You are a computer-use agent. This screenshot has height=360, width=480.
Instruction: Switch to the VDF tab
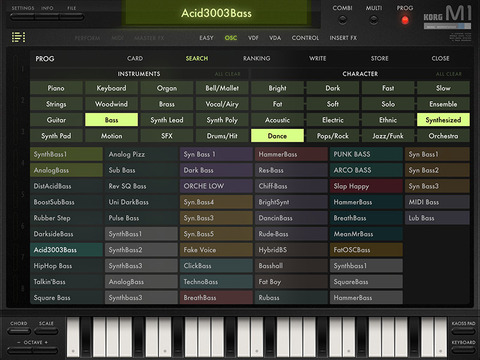253,38
